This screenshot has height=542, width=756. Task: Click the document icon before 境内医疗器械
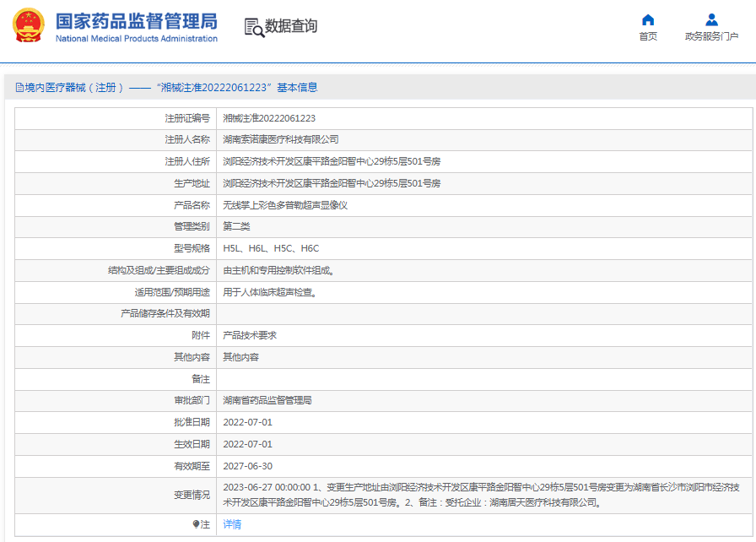[x=19, y=87]
